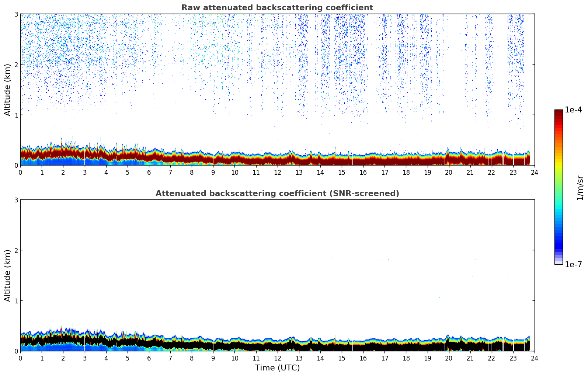Click hour 6 tick on bottom plot axis
588x376 pixels.
[149, 358]
